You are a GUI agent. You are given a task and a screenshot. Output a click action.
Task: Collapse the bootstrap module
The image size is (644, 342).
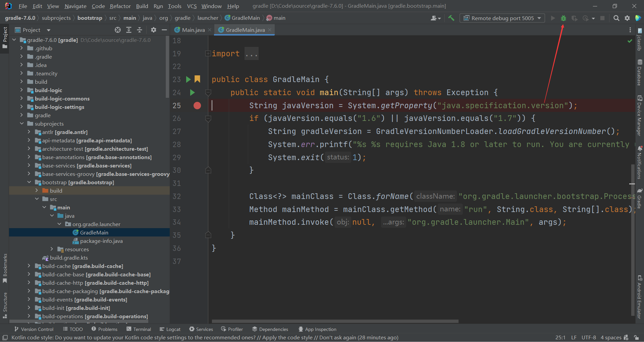tap(29, 182)
